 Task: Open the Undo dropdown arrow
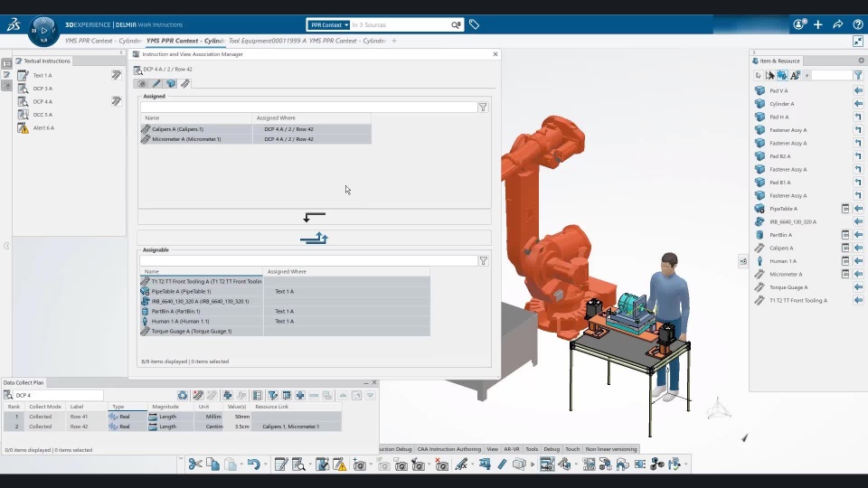[x=266, y=465]
